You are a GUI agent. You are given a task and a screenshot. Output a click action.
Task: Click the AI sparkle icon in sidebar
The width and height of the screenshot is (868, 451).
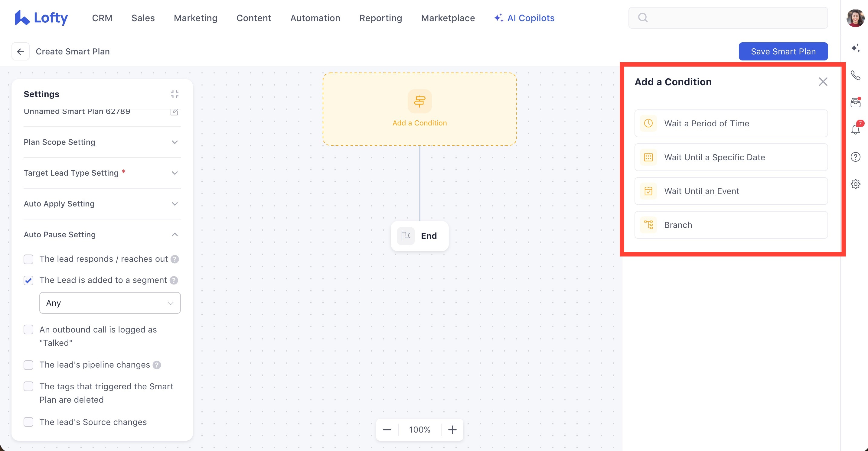click(855, 48)
